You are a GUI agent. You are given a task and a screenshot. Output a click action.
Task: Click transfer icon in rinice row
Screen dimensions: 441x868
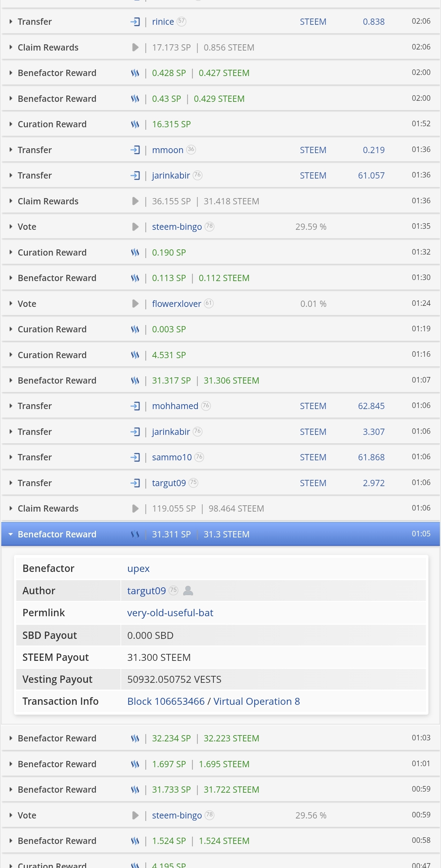coord(135,22)
